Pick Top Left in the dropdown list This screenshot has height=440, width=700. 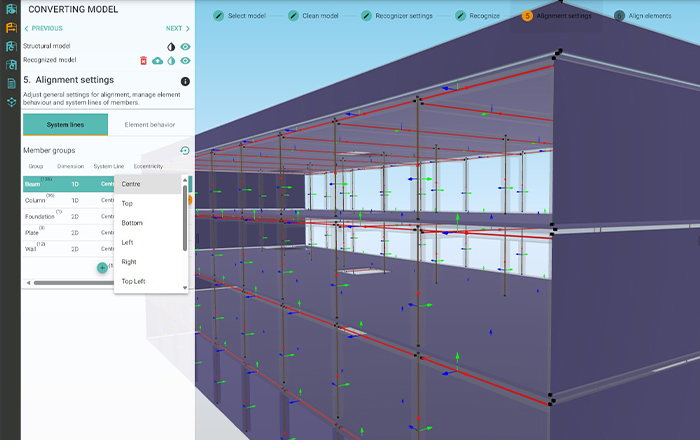134,282
